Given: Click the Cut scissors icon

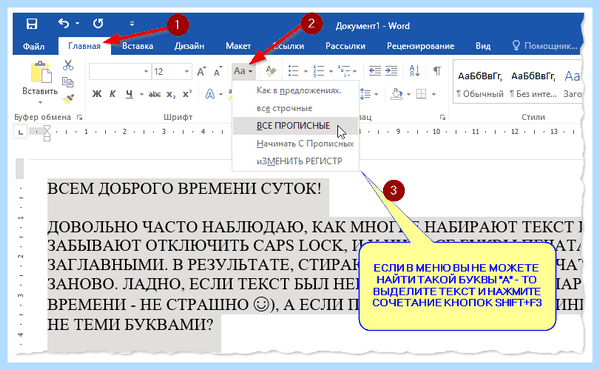Looking at the screenshot, I should click(68, 65).
